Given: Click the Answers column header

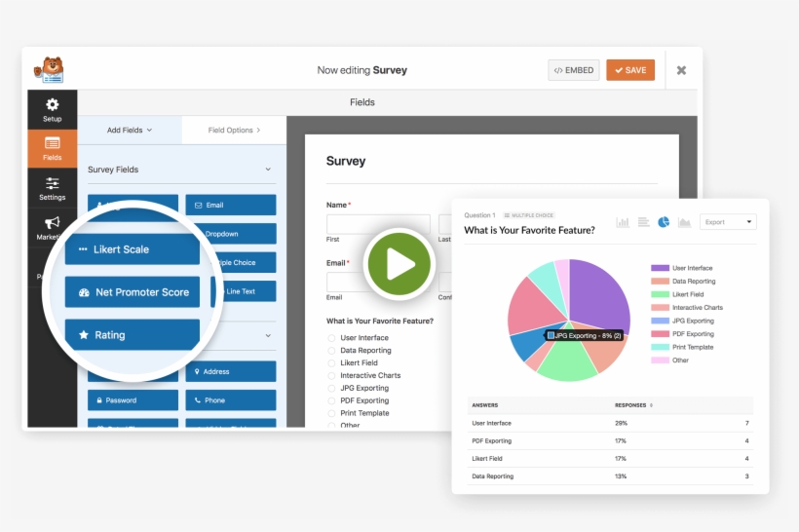Looking at the screenshot, I should click(484, 405).
